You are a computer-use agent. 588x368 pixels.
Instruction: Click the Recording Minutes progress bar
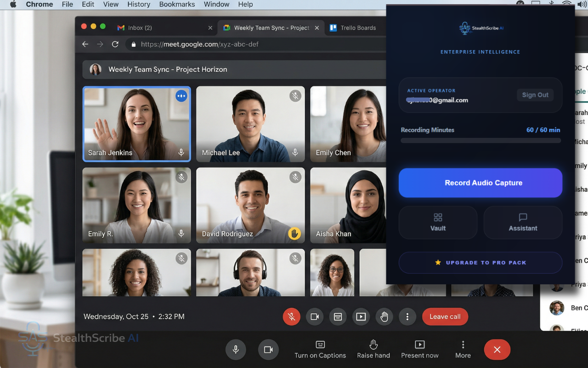coord(481,140)
